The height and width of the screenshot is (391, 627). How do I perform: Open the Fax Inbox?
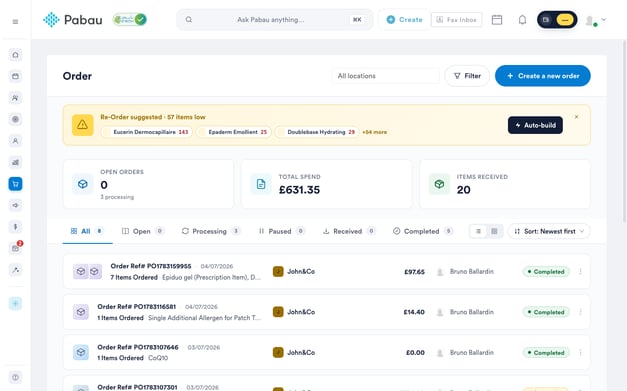(456, 20)
